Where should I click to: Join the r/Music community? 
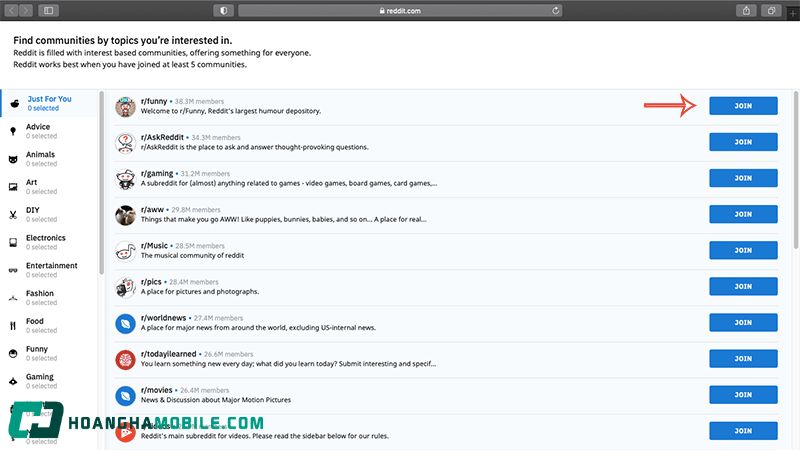point(743,251)
